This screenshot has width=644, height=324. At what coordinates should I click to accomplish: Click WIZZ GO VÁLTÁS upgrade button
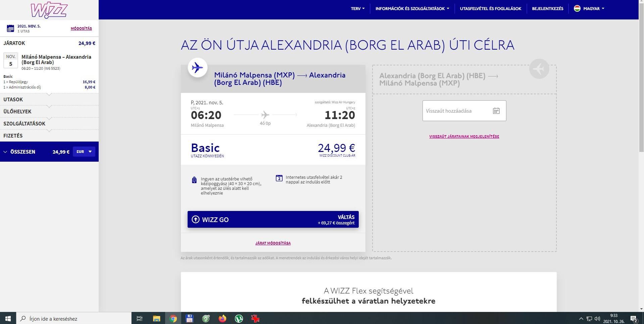(x=273, y=219)
